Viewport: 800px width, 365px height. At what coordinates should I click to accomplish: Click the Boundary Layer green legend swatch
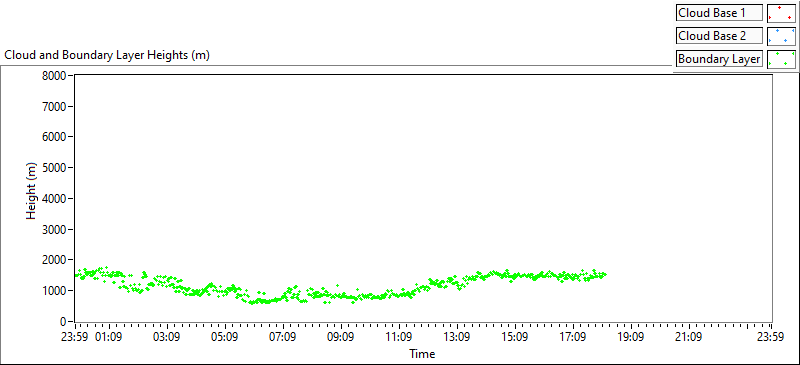(x=782, y=59)
